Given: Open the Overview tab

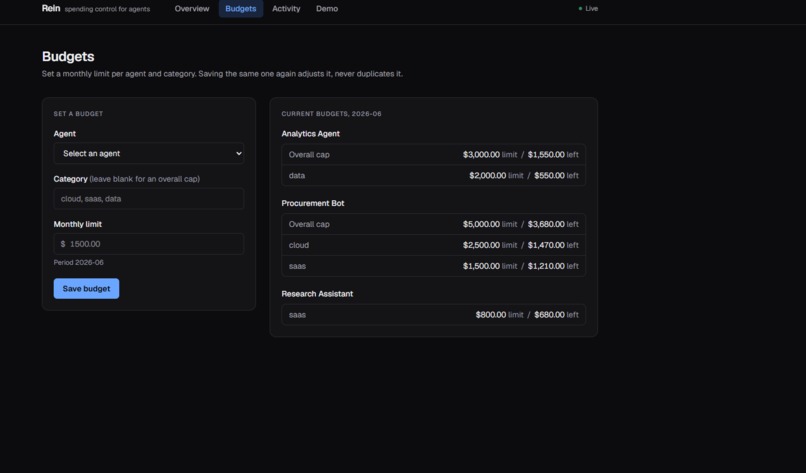Looking at the screenshot, I should [x=192, y=9].
